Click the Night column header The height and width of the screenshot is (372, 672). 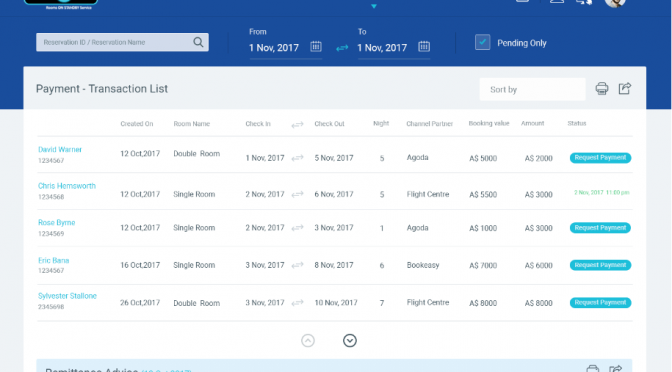[381, 123]
